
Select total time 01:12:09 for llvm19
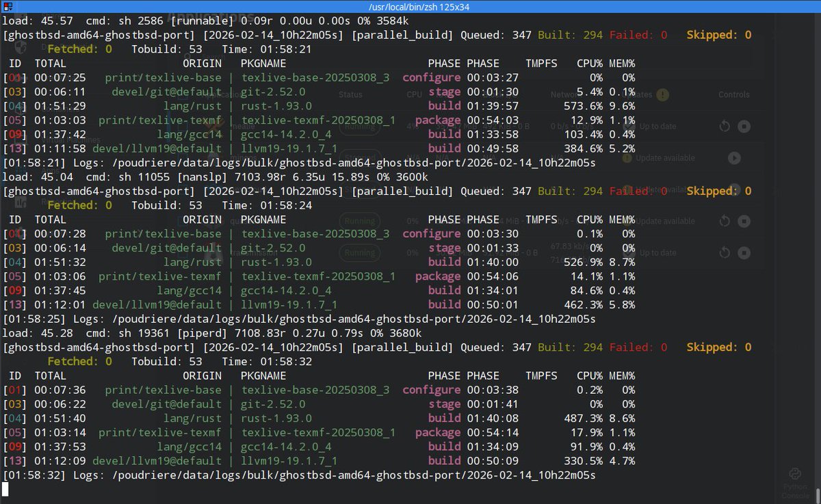tap(60, 461)
